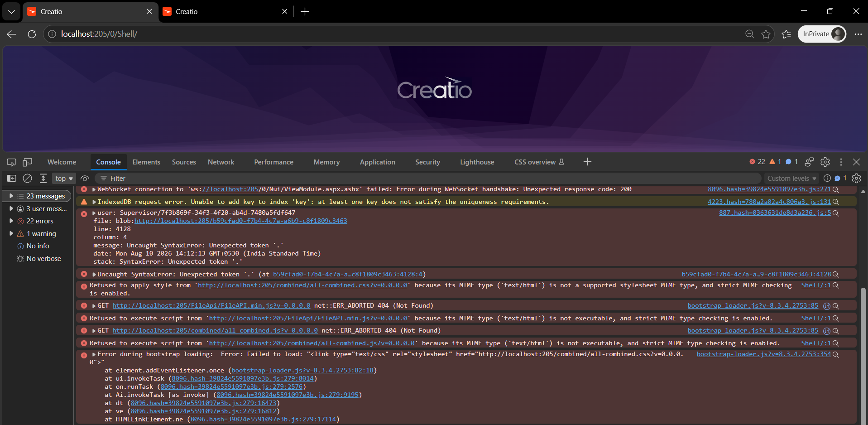Viewport: 868px width, 425px height.
Task: Open a new browser tab
Action: pyautogui.click(x=305, y=12)
